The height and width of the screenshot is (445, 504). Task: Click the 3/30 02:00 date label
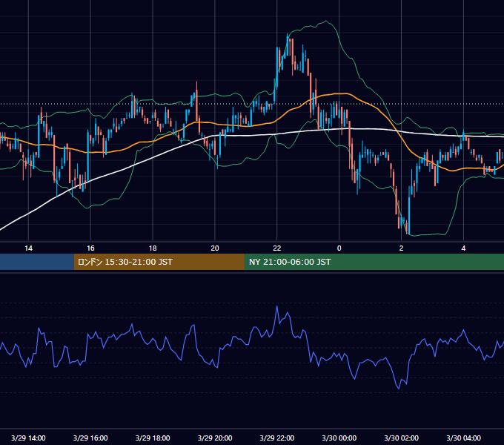401,438
